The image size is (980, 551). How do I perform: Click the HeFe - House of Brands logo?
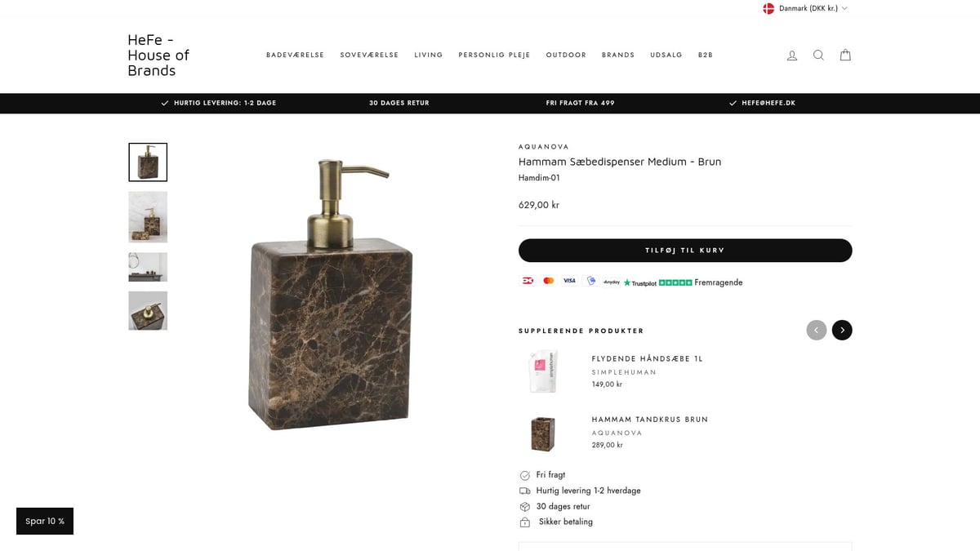tap(158, 55)
